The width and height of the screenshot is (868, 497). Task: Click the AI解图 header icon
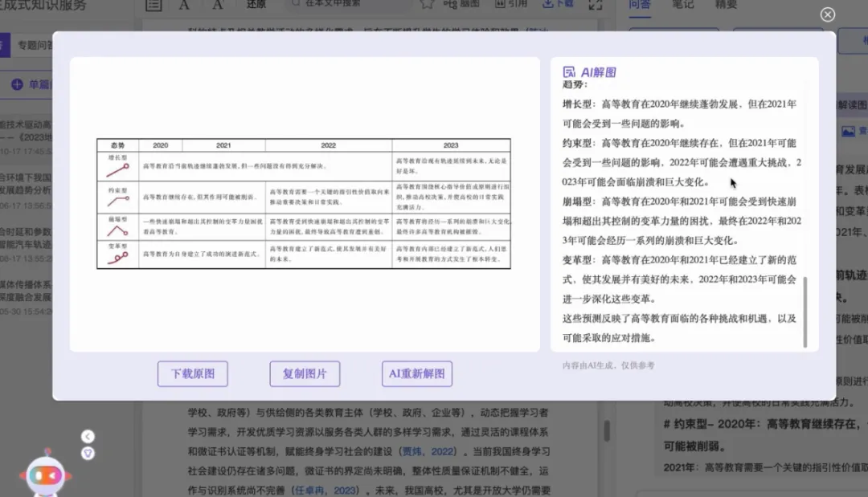[x=568, y=72]
